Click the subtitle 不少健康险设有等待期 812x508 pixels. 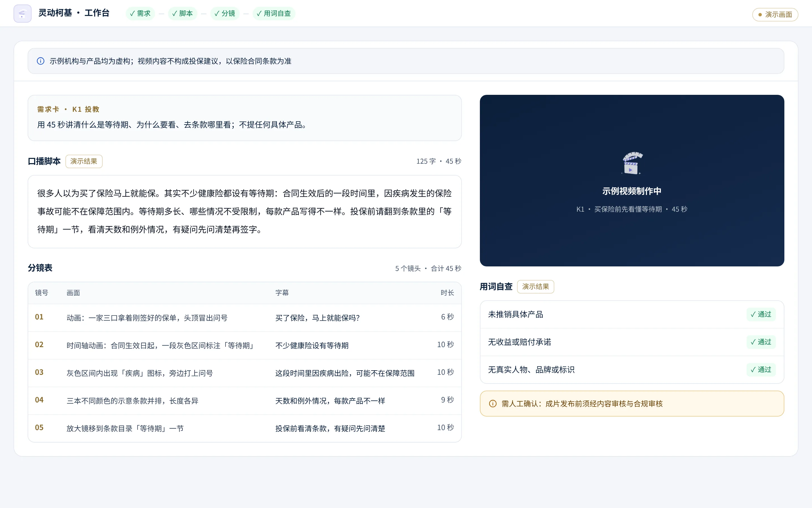coord(312,345)
